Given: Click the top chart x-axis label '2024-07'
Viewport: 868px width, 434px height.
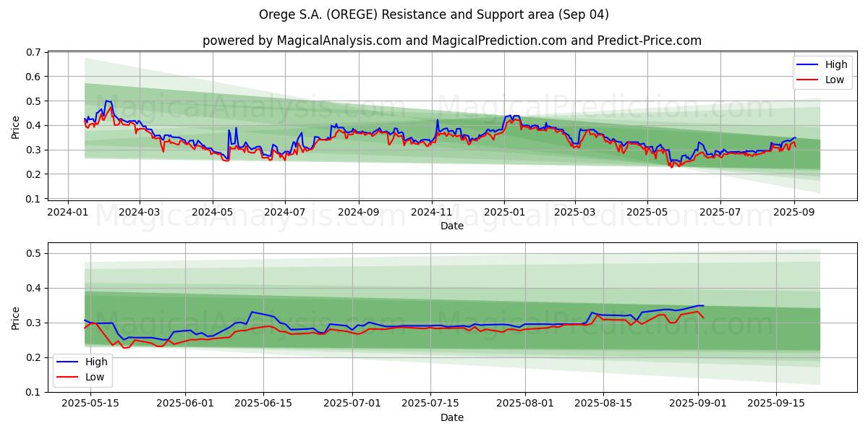Looking at the screenshot, I should [x=284, y=213].
